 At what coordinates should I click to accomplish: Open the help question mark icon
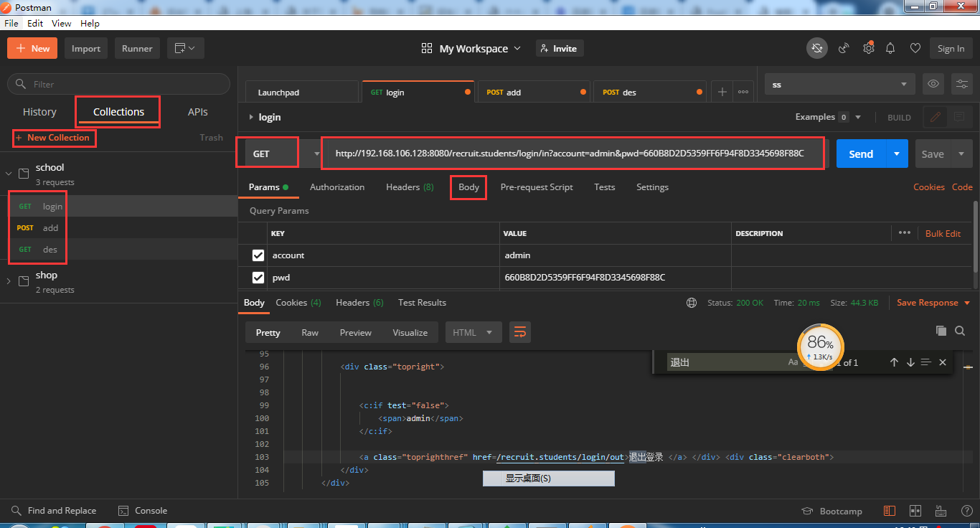(966, 511)
